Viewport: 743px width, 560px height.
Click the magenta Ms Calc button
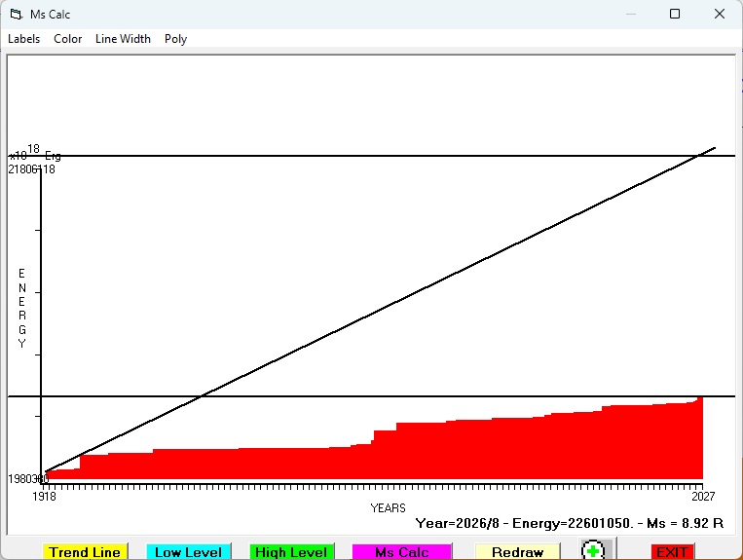tap(402, 552)
